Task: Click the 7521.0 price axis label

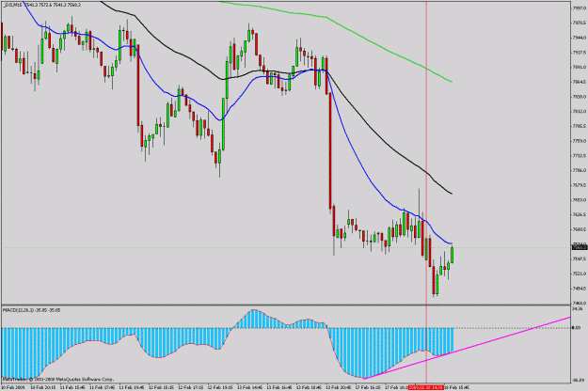Action: coord(580,274)
